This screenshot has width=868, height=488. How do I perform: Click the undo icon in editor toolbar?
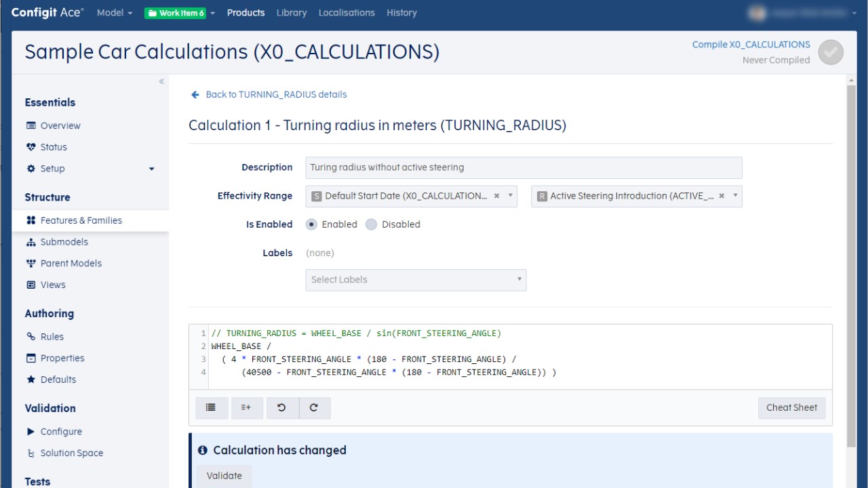click(281, 407)
